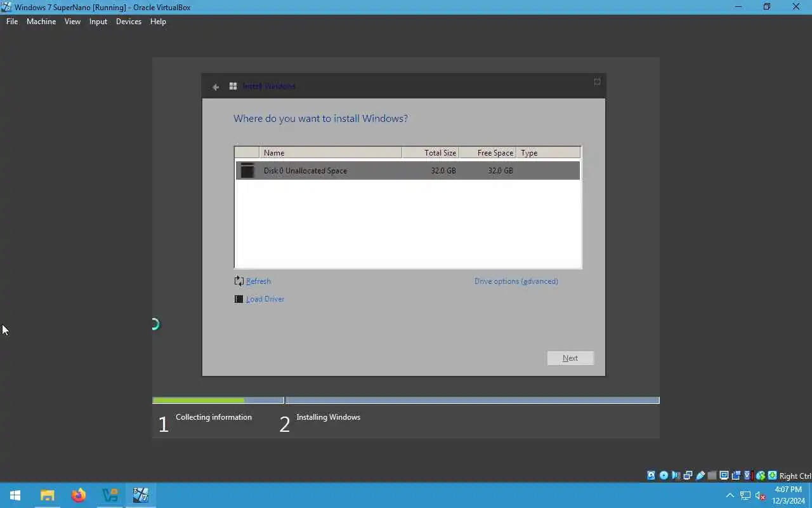Image resolution: width=812 pixels, height=508 pixels.
Task: Open the File menu
Action: pos(12,22)
